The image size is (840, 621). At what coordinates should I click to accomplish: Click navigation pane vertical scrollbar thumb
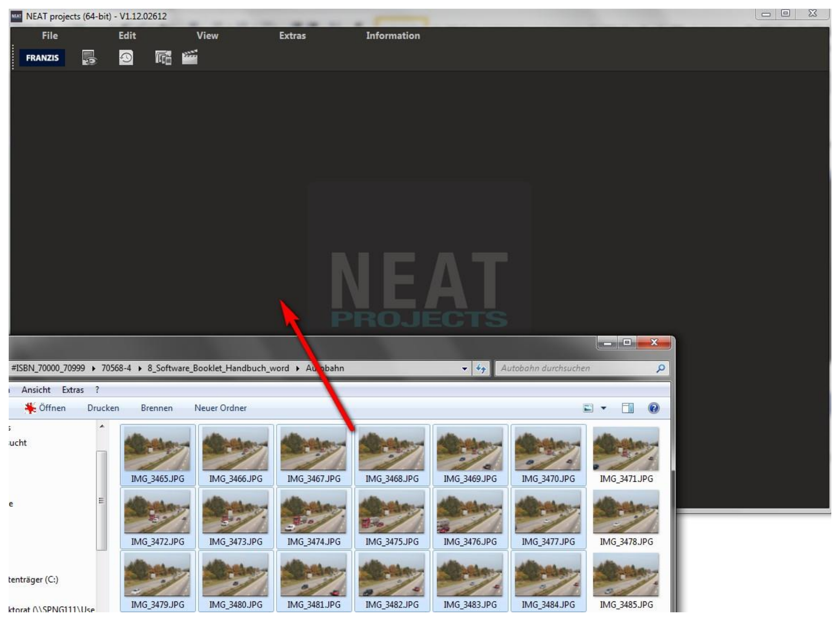pos(102,500)
